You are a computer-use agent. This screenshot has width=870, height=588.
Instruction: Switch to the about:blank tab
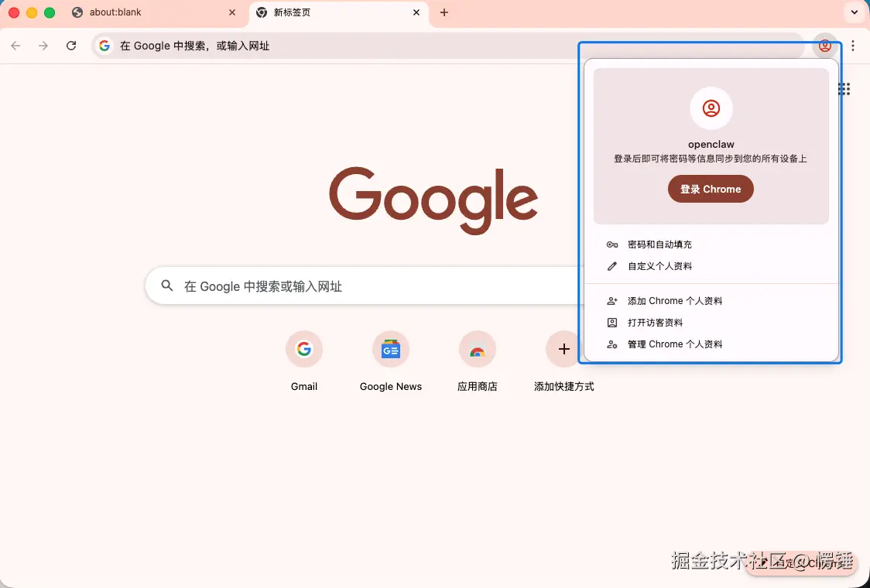[x=156, y=14]
